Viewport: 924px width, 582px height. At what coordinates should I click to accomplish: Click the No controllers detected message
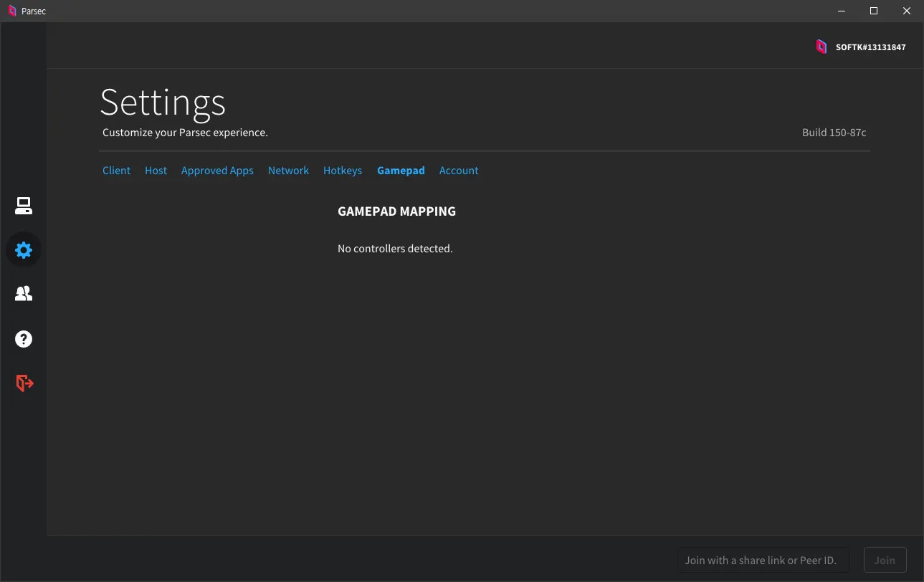[395, 249]
